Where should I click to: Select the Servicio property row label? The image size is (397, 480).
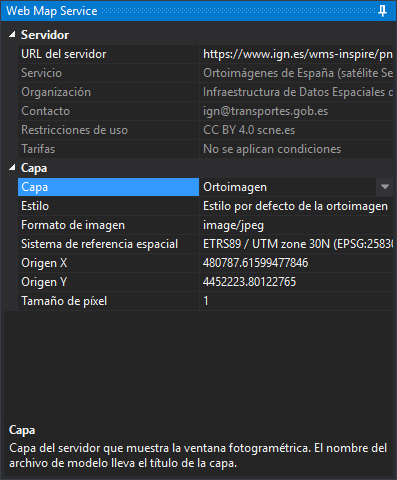tap(108, 73)
